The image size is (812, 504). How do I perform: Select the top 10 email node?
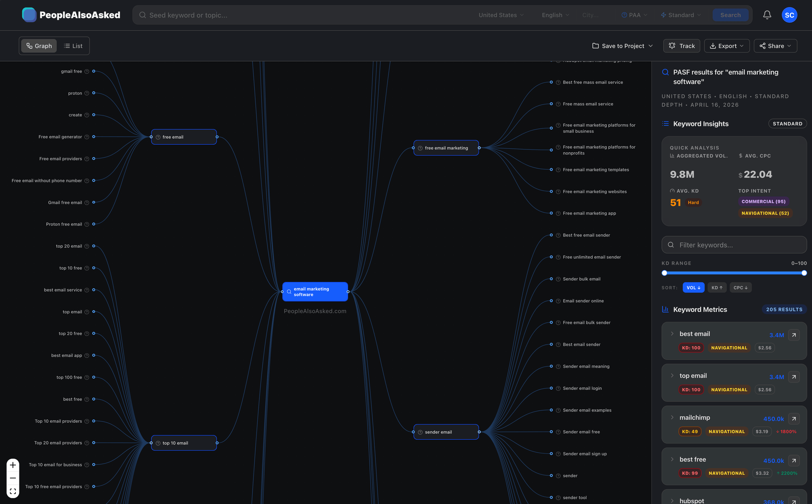click(x=184, y=443)
